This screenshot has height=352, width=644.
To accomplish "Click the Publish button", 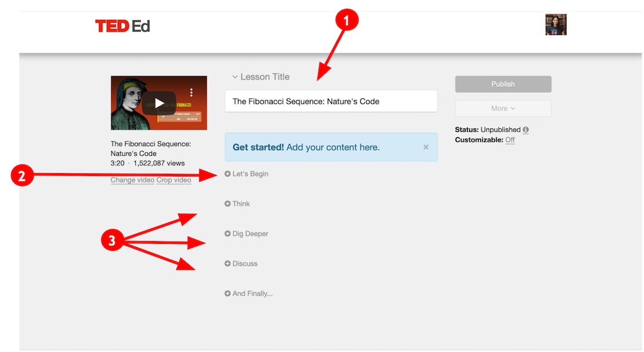I will click(x=503, y=84).
